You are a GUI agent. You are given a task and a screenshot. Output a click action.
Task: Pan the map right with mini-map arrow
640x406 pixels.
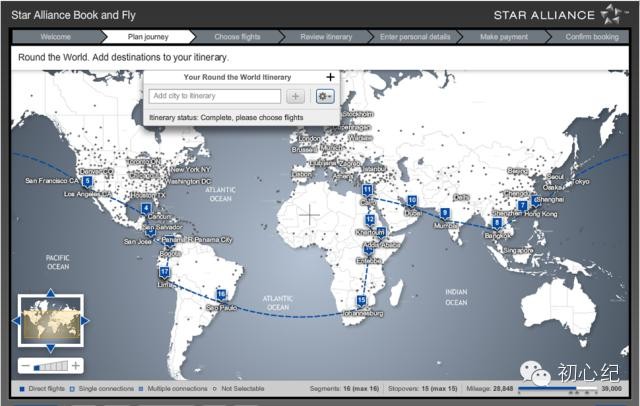85,321
